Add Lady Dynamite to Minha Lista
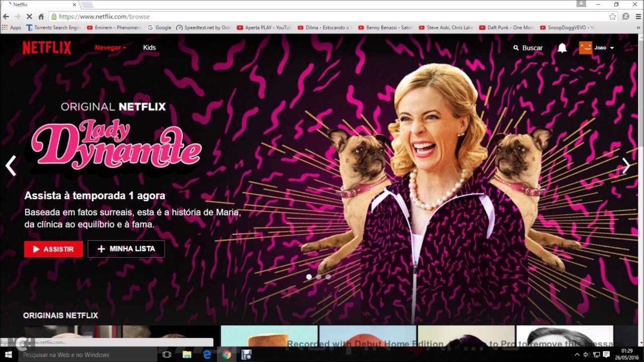Image resolution: width=644 pixels, height=362 pixels. click(126, 249)
